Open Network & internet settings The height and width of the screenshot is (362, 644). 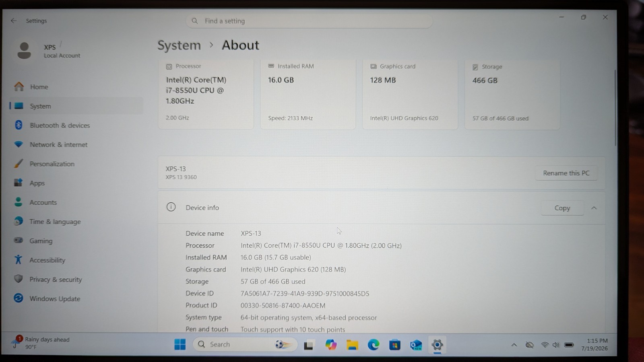coord(76,144)
